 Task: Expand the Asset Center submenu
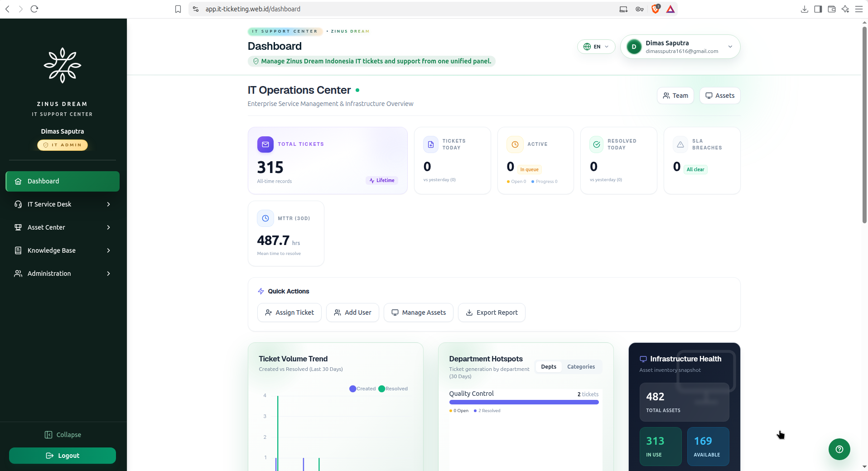point(63,227)
